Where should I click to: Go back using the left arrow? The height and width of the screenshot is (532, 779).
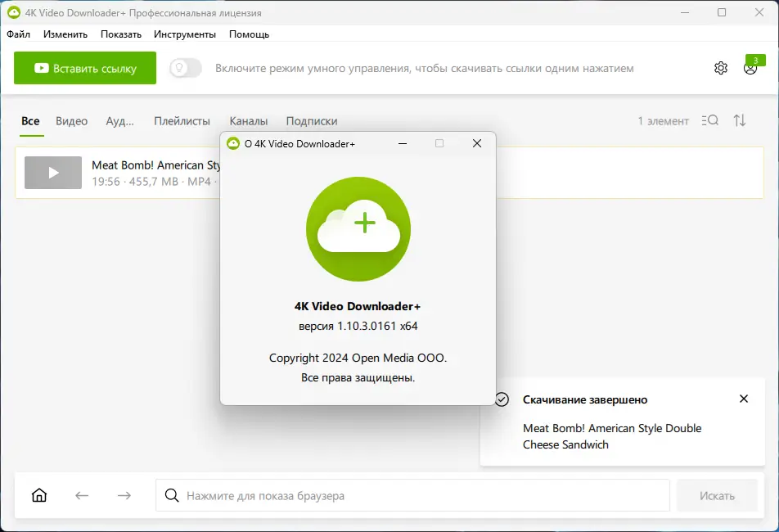tap(81, 495)
